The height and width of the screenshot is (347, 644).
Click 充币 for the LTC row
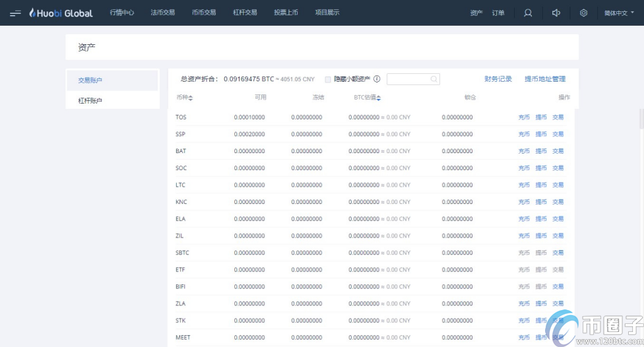[524, 185]
